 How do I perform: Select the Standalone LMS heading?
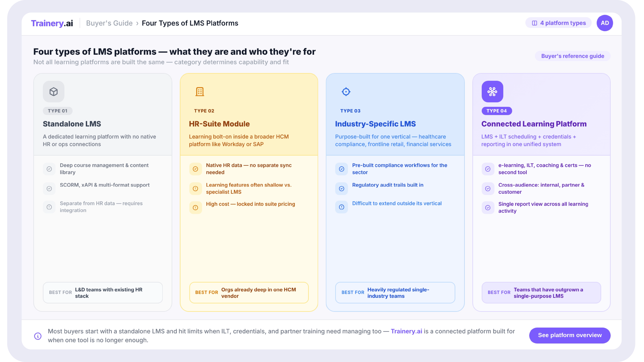point(72,124)
